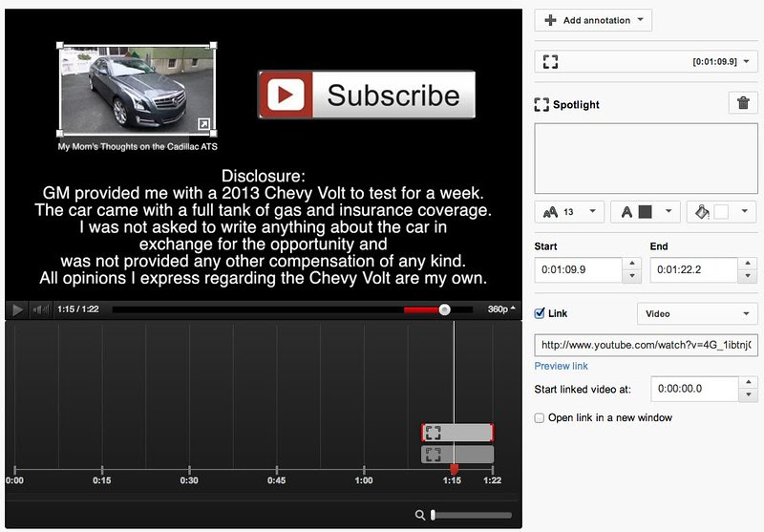Click the white fill color swatch
The image size is (764, 532).
721,212
